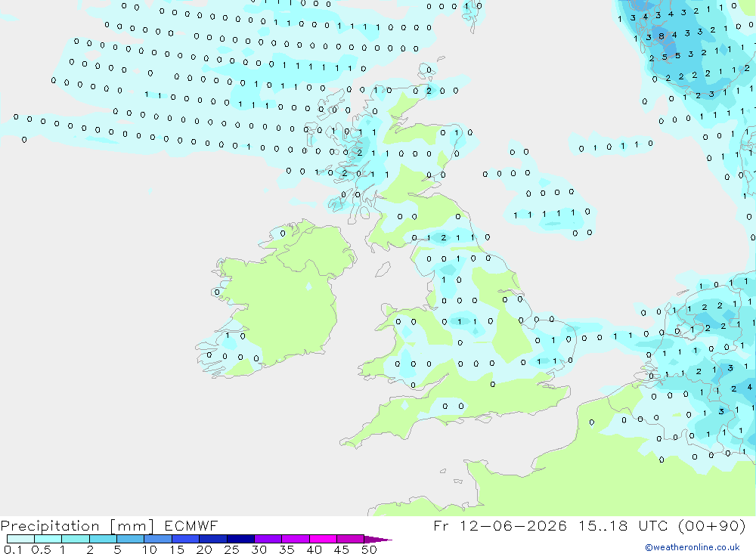Click the '50' legend scale label

click(x=370, y=549)
